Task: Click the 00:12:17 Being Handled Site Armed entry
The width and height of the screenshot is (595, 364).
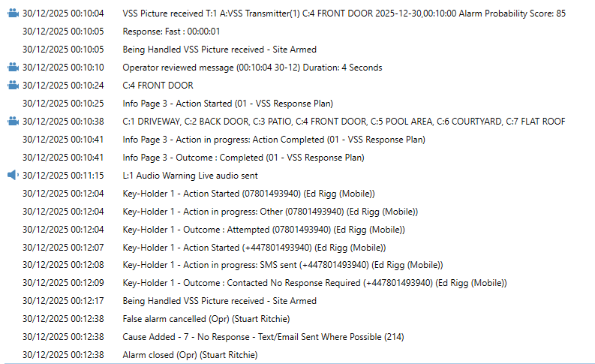Action: coord(219,301)
